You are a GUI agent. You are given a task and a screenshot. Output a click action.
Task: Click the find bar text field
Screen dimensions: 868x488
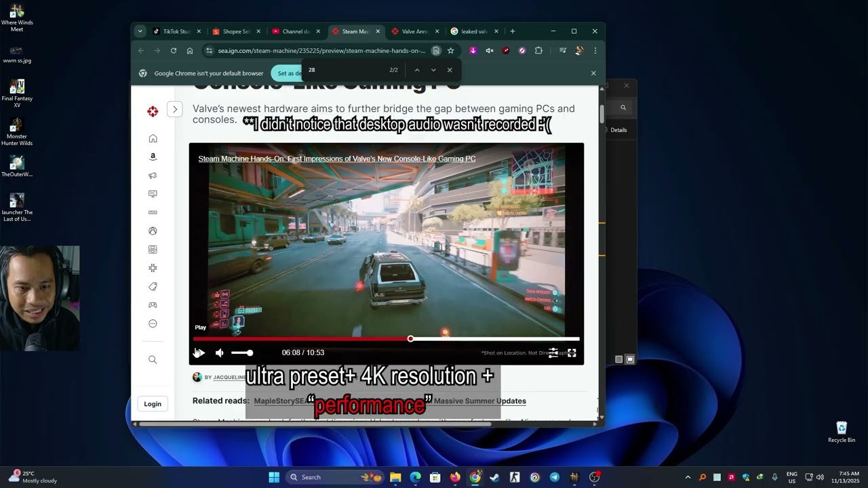pos(344,70)
